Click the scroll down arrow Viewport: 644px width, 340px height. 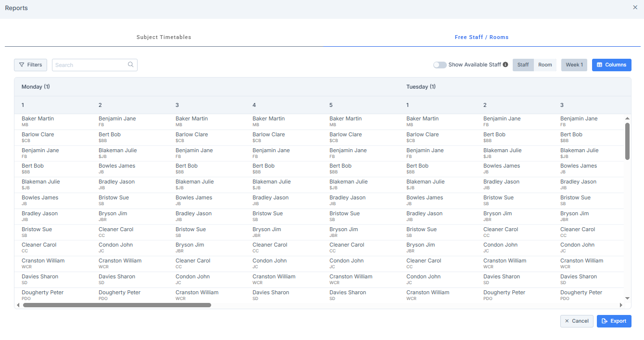(627, 299)
